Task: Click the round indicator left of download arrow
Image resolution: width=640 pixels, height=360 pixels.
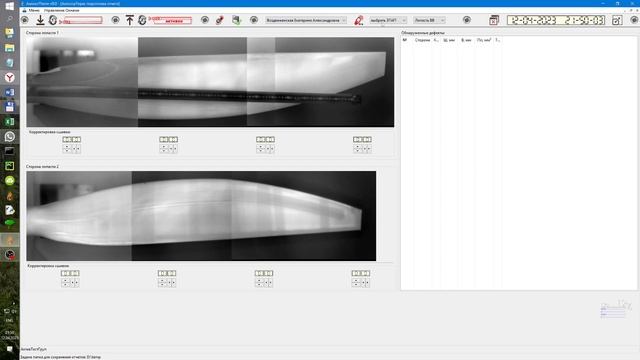Action: coord(25,20)
